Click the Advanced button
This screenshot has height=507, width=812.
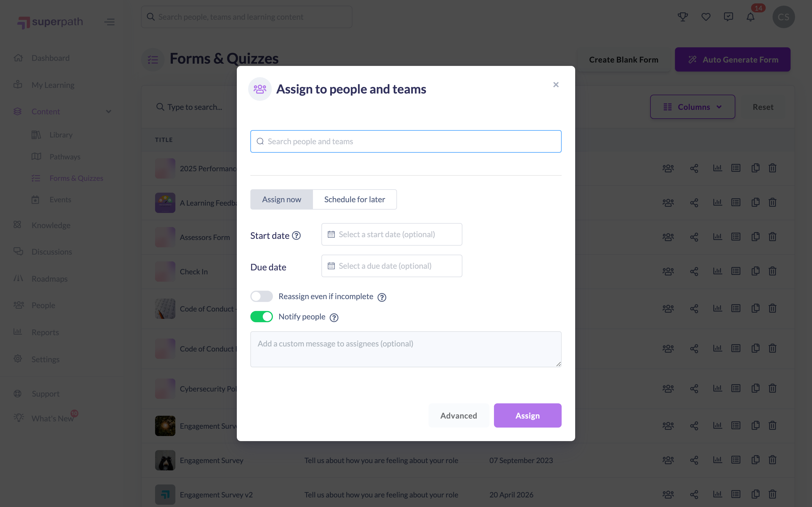click(458, 415)
